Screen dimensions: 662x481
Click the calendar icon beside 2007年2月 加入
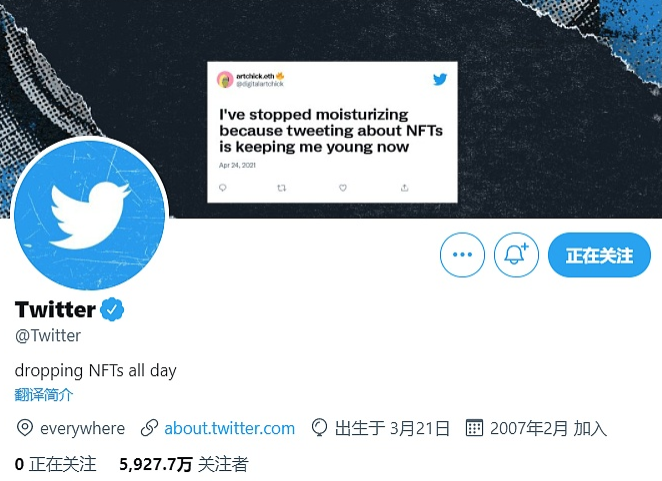[x=474, y=427]
